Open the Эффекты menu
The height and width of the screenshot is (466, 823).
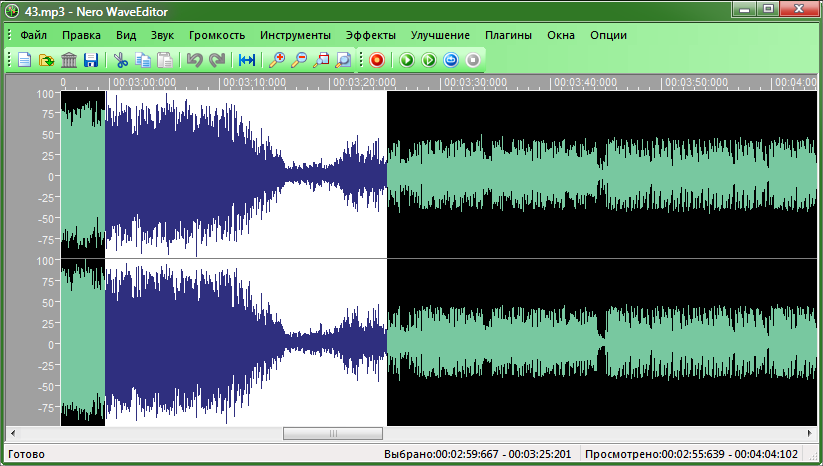371,35
